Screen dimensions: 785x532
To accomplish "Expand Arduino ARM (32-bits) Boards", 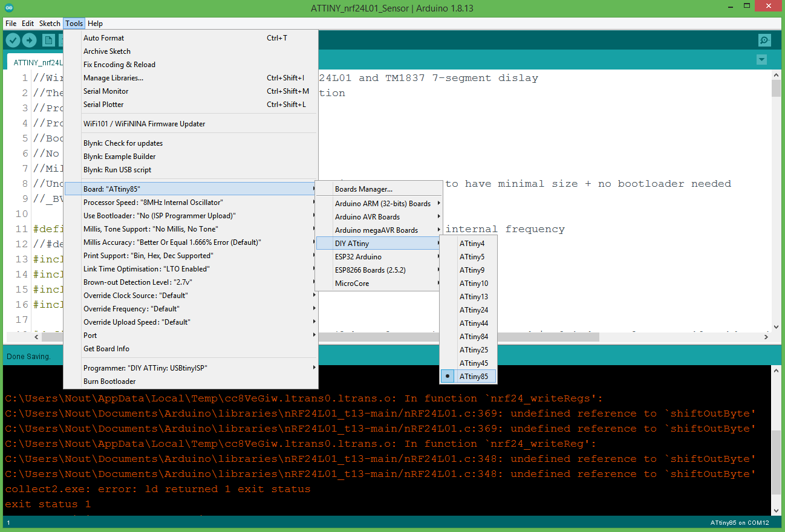I will pos(379,204).
